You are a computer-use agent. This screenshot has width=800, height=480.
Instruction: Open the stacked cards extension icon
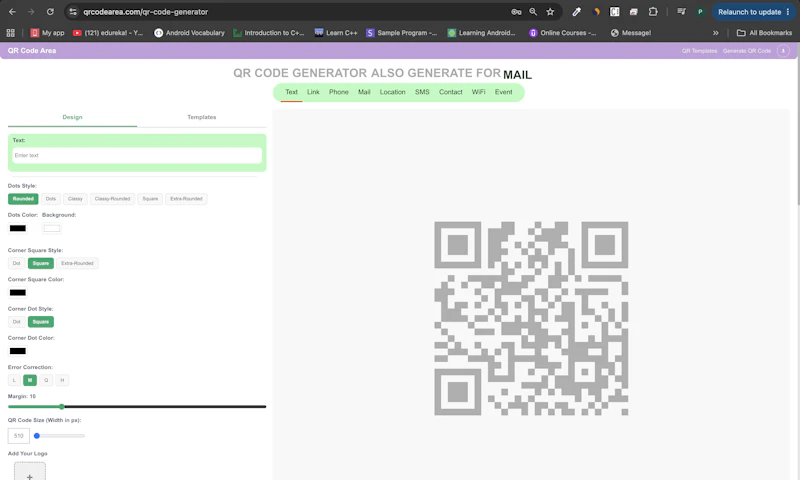[x=634, y=12]
